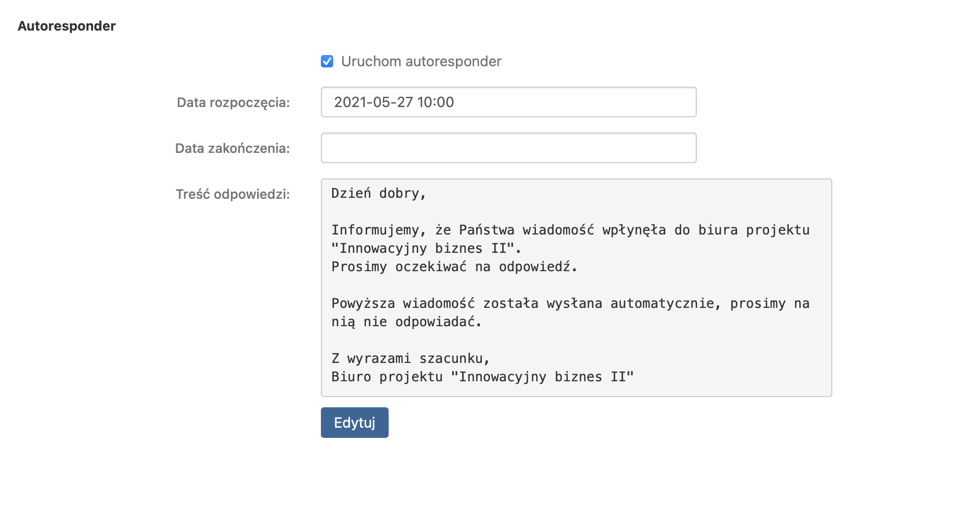Viewport: 980px width, 523px height.
Task: Click the Prosimy oczekiwać na odpowiedź line
Action: coord(454,267)
